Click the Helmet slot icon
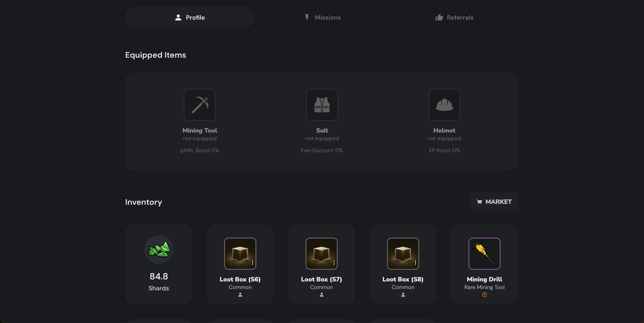 click(x=444, y=105)
